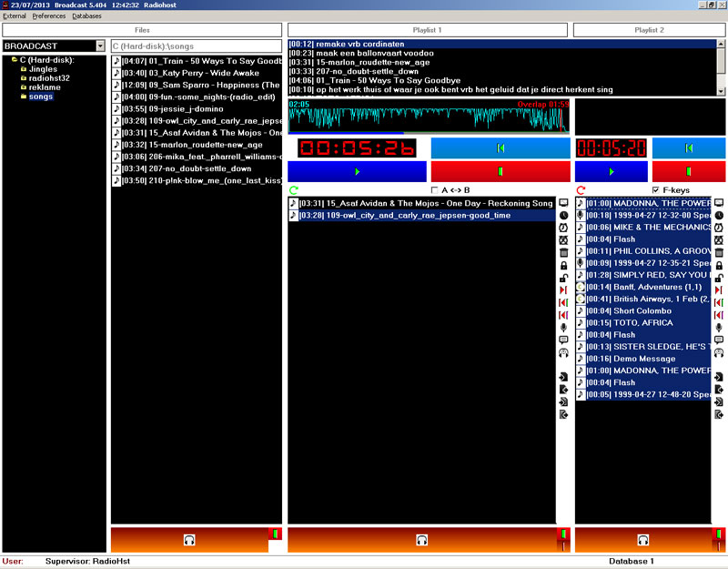The width and height of the screenshot is (728, 569).
Task: Click the Playlist 2 header button
Action: (649, 30)
